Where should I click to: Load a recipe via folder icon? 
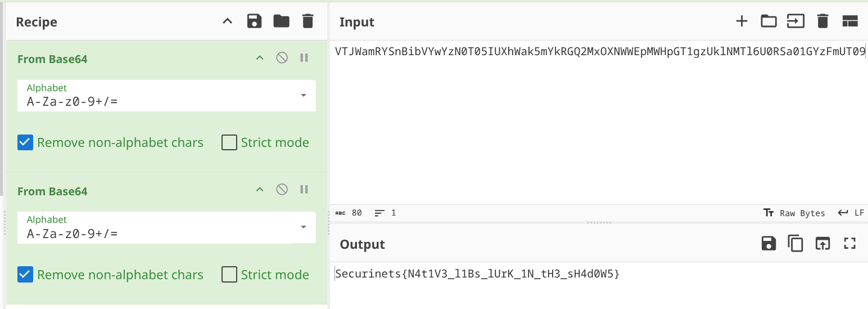point(281,21)
